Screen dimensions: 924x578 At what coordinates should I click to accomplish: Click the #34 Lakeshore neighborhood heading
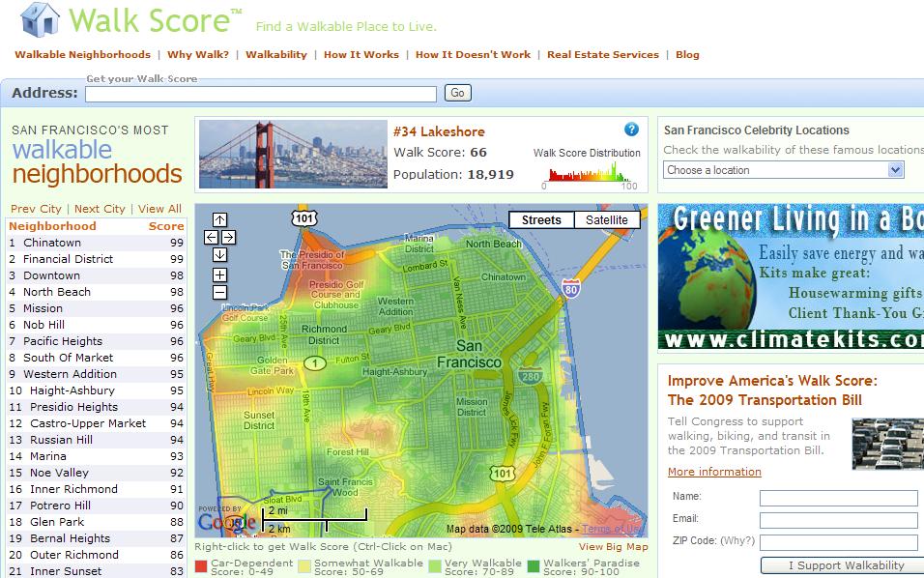[x=439, y=132]
